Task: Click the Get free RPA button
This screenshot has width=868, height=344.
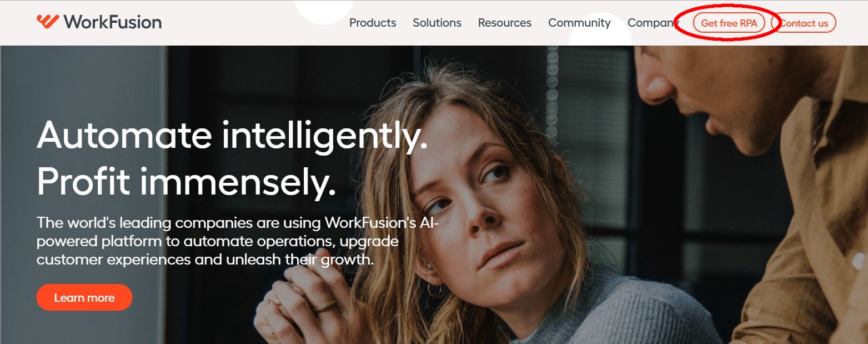Action: 729,23
